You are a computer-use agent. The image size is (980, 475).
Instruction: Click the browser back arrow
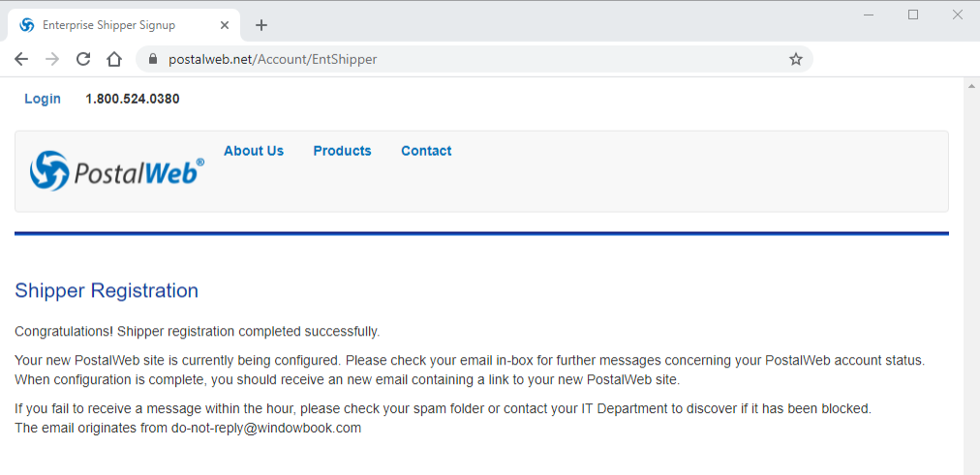pyautogui.click(x=21, y=59)
